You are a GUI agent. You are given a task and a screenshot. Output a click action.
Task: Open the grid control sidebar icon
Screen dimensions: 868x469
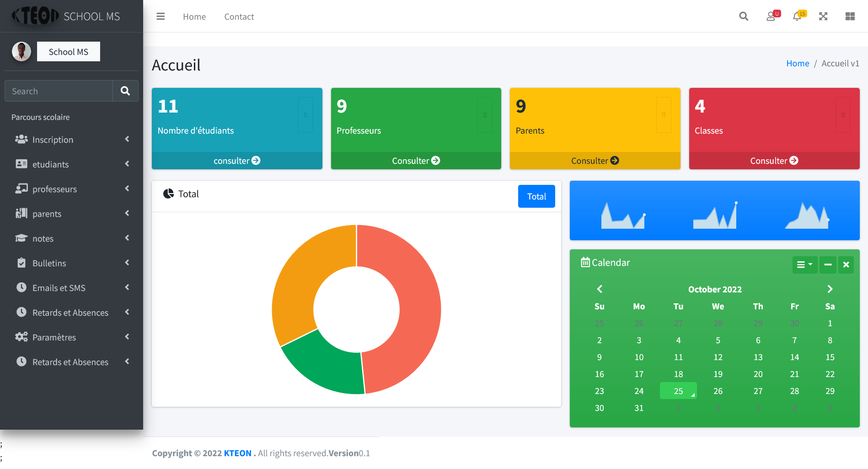(850, 16)
